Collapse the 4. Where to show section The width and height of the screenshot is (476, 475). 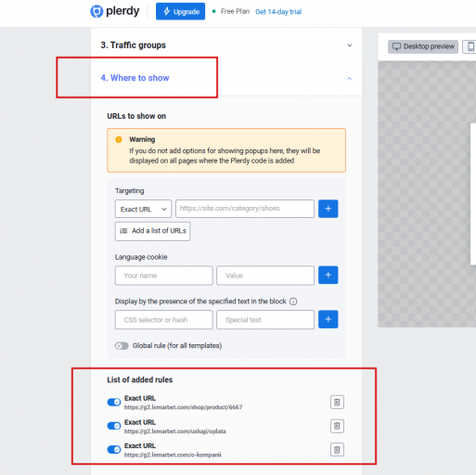(x=226, y=78)
